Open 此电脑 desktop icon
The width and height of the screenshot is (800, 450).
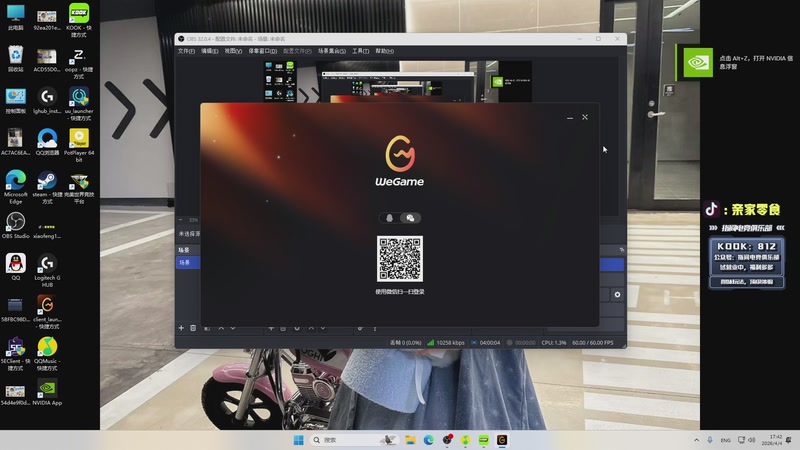pos(15,17)
